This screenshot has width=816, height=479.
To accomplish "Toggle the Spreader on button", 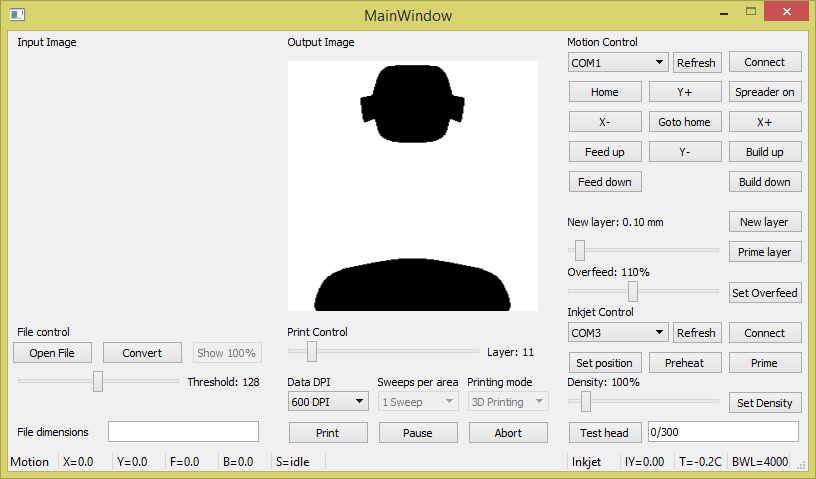I will [764, 92].
